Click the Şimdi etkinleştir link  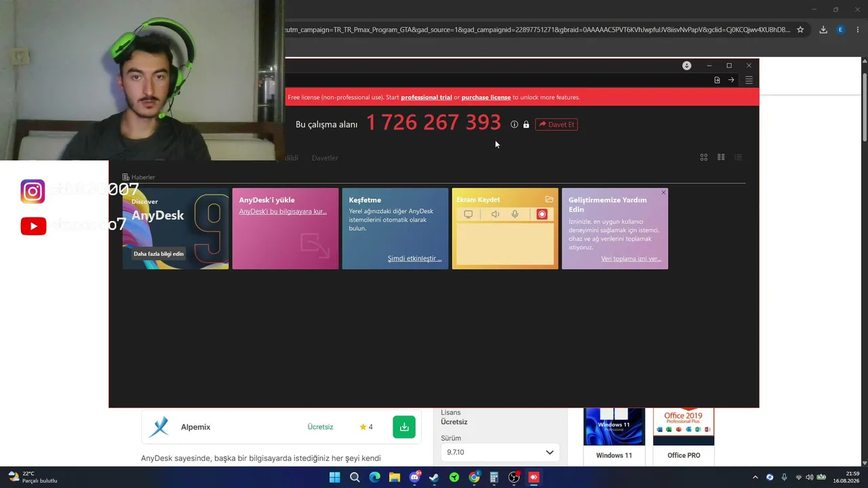pyautogui.click(x=414, y=259)
